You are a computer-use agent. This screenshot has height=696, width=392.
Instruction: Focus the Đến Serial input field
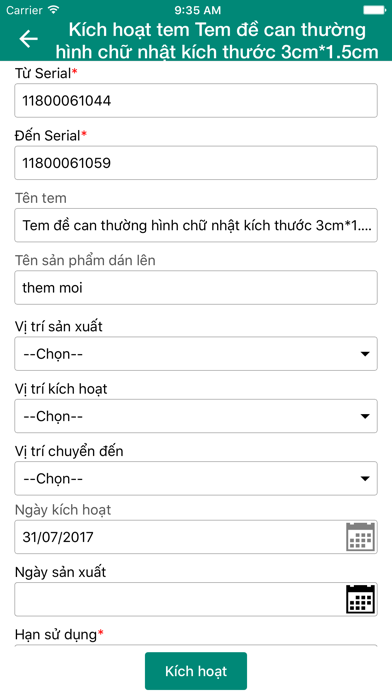pyautogui.click(x=196, y=163)
